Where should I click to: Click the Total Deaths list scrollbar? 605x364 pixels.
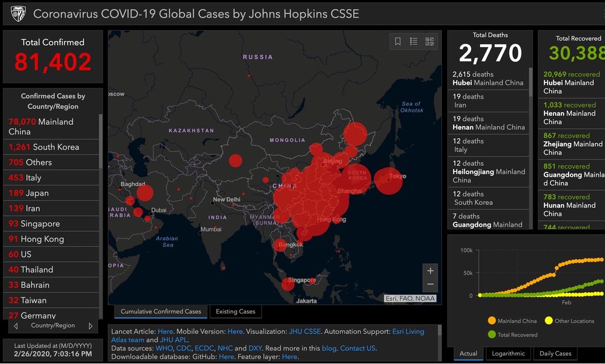[x=530, y=82]
